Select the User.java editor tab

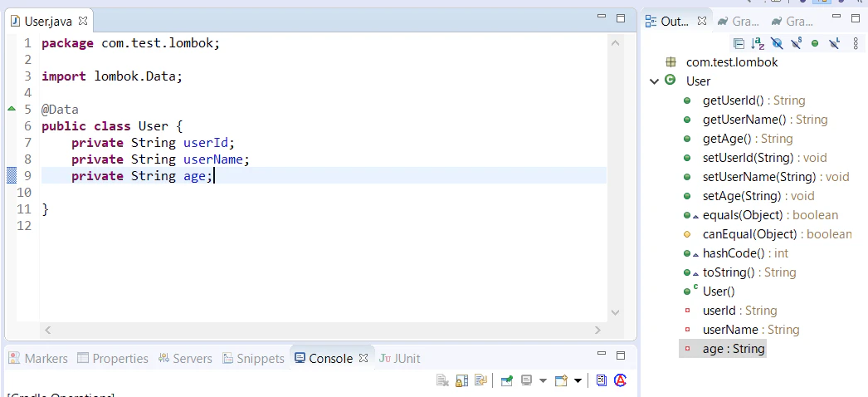pyautogui.click(x=48, y=22)
